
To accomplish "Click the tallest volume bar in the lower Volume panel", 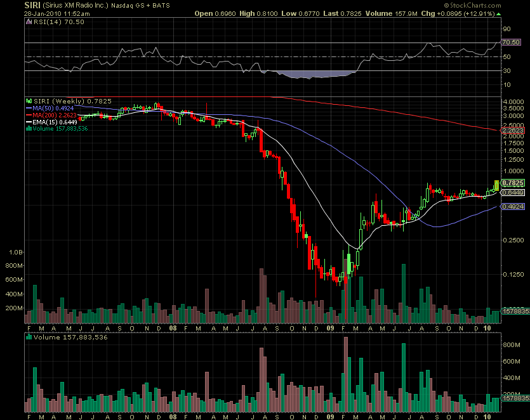I will coord(346,374).
